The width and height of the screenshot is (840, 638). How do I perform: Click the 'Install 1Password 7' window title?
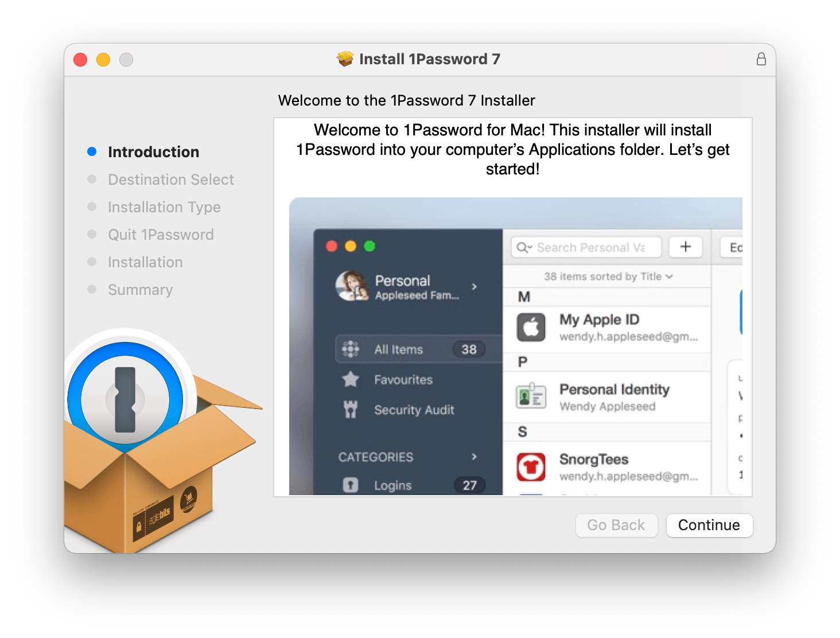tap(430, 59)
